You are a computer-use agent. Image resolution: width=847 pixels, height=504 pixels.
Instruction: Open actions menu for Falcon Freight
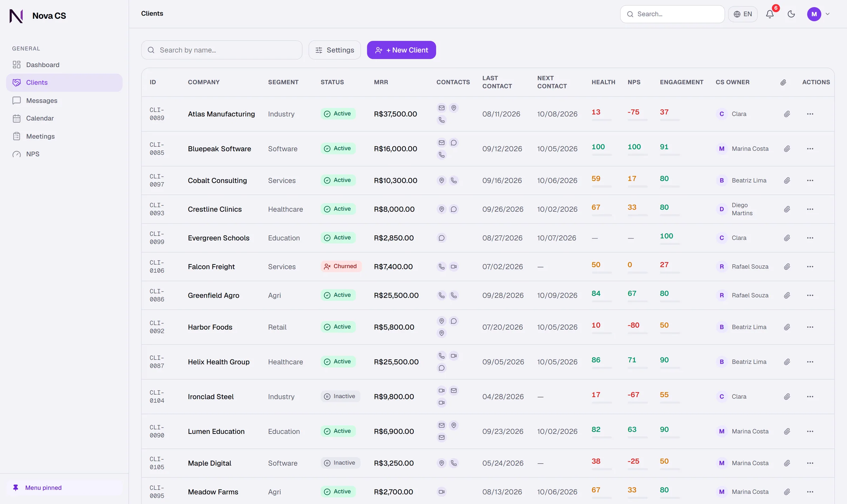[x=810, y=267]
